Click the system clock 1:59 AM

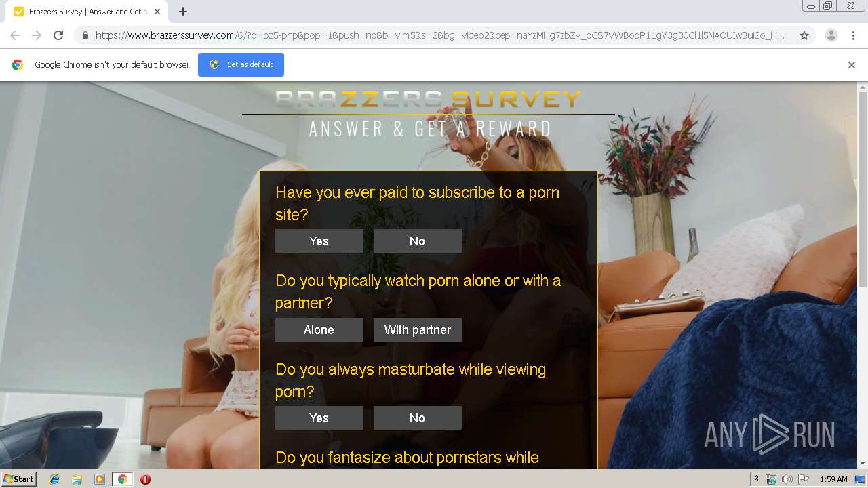833,479
